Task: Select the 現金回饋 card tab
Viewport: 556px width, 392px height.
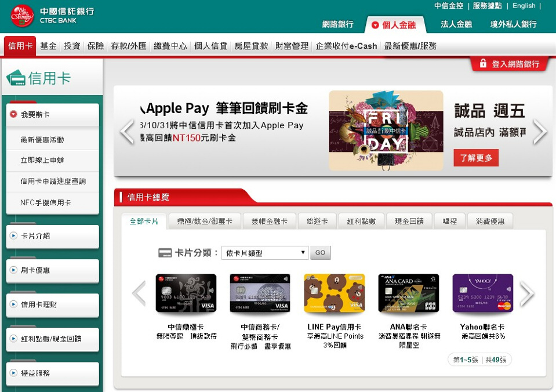Action: click(409, 222)
